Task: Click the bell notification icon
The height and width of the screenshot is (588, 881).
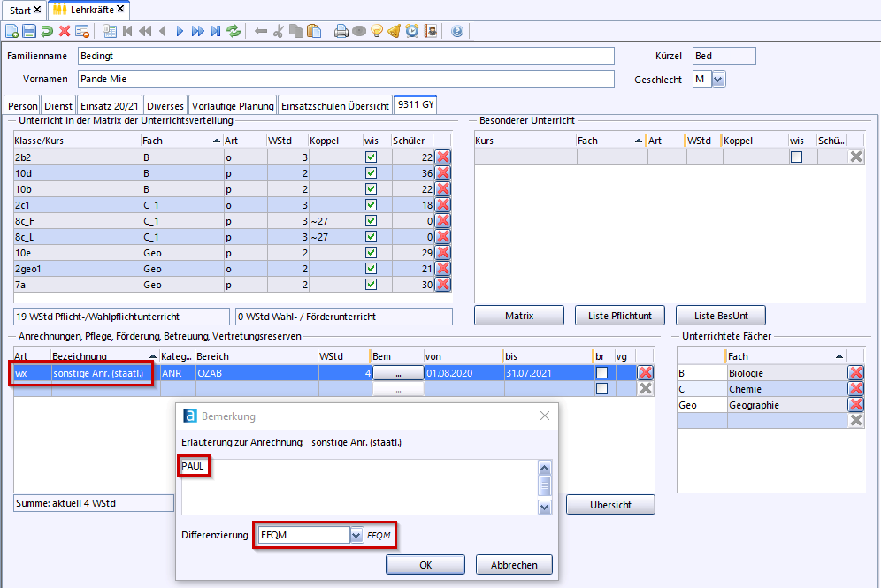Action: [395, 32]
